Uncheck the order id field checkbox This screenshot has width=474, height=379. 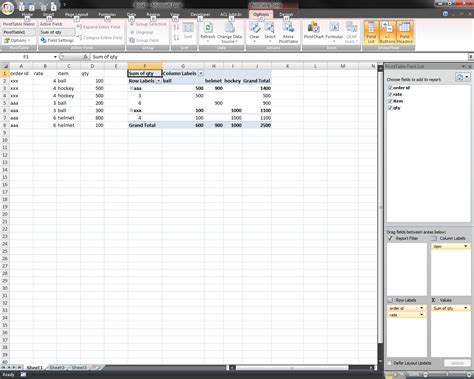390,88
